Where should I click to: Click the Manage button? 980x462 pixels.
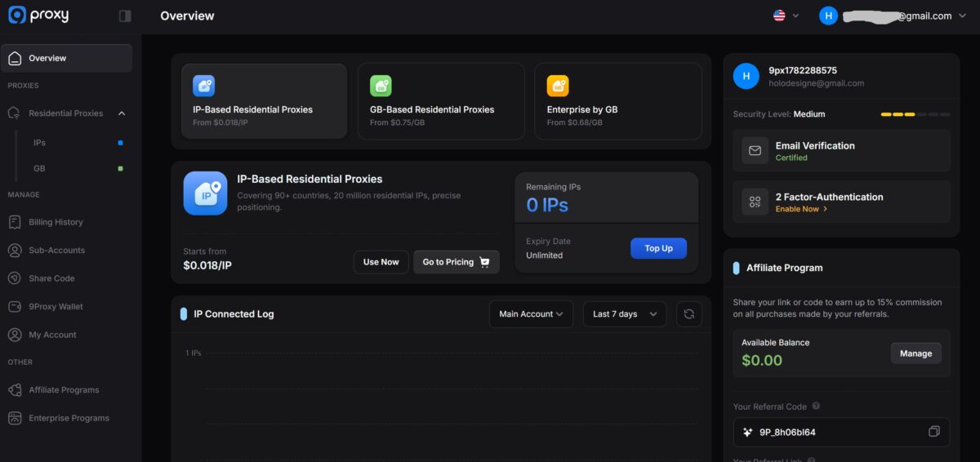(915, 353)
